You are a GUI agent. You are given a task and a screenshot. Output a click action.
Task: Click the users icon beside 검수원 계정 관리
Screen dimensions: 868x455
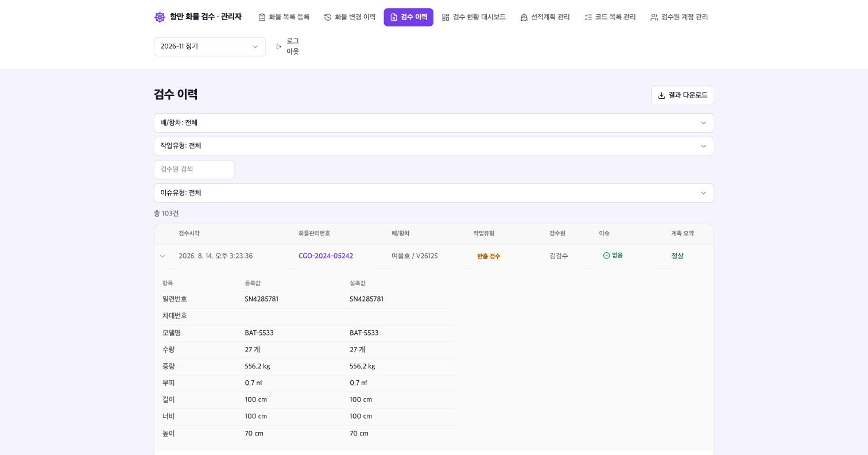coord(654,17)
